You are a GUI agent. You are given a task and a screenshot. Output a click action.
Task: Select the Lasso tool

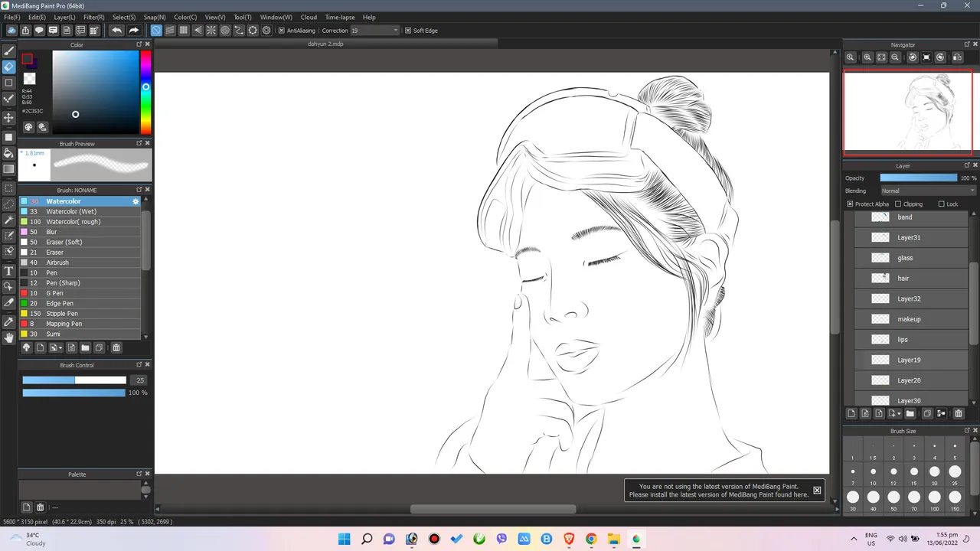9,204
